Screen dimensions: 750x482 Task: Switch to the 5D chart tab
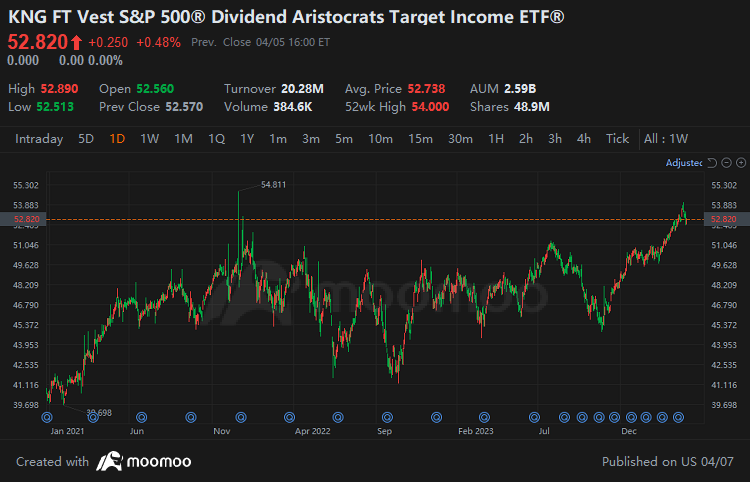pos(86,139)
